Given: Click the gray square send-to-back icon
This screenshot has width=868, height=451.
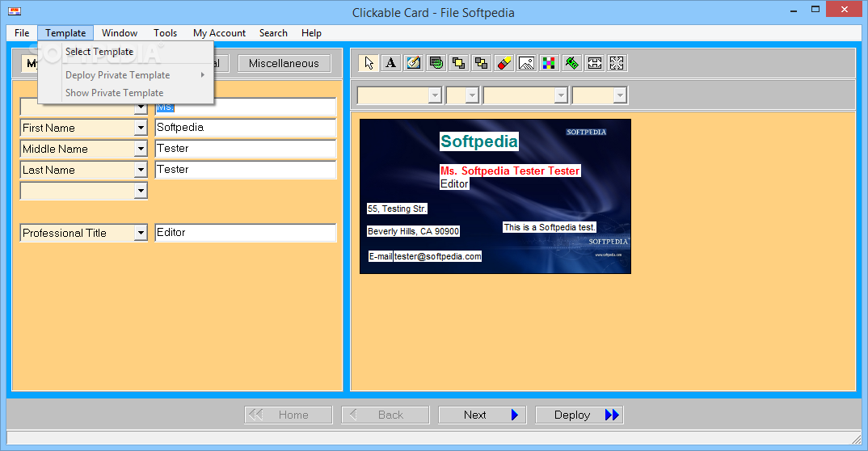Looking at the screenshot, I should pos(482,63).
